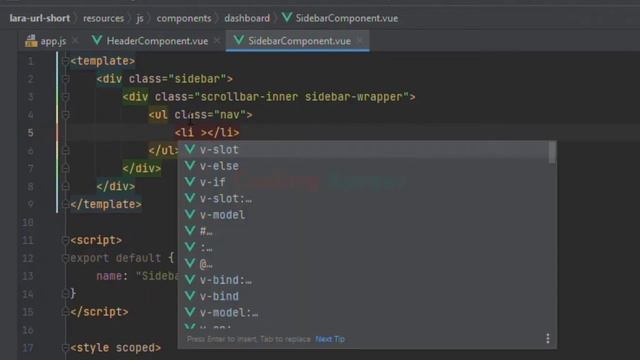Click the name property on line 13

[109, 276]
